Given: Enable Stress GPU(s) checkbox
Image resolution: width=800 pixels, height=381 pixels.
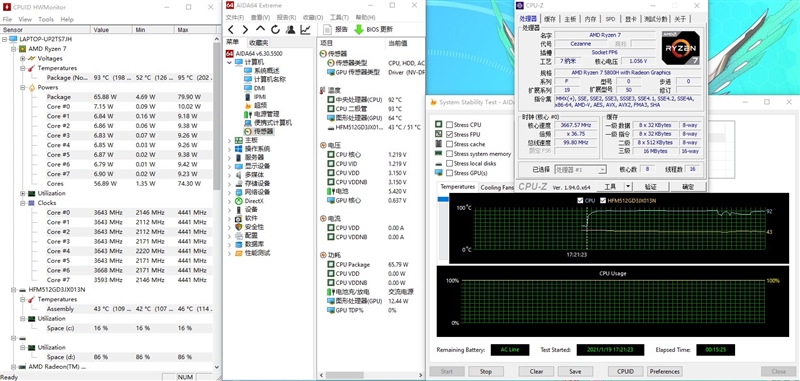Looking at the screenshot, I should point(449,173).
